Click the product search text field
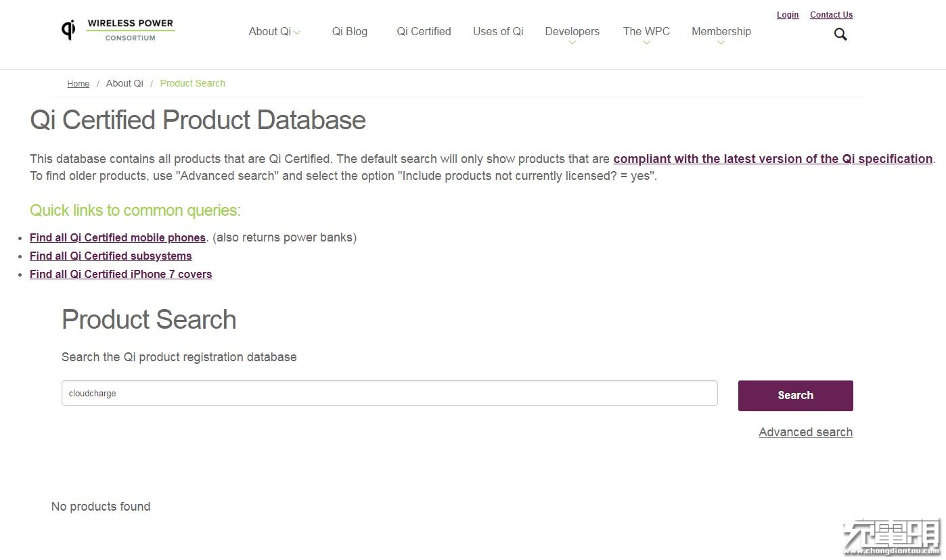This screenshot has width=946, height=560. pyautogui.click(x=390, y=393)
